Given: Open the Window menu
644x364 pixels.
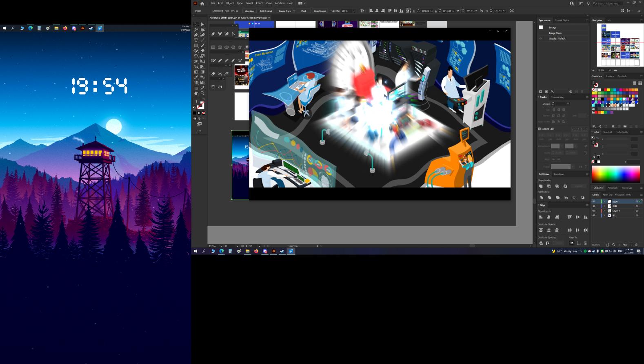Looking at the screenshot, I should (x=280, y=3).
